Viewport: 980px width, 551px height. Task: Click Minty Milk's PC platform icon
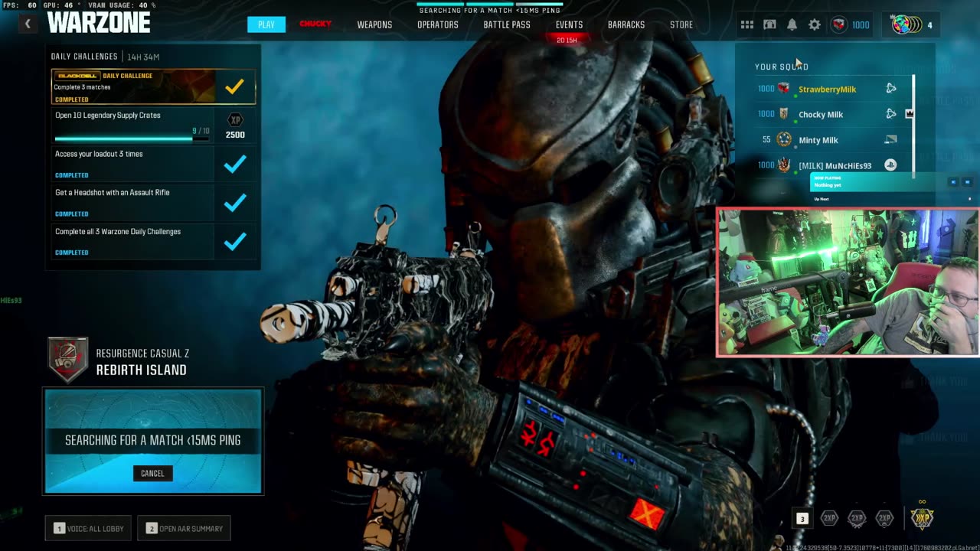890,140
